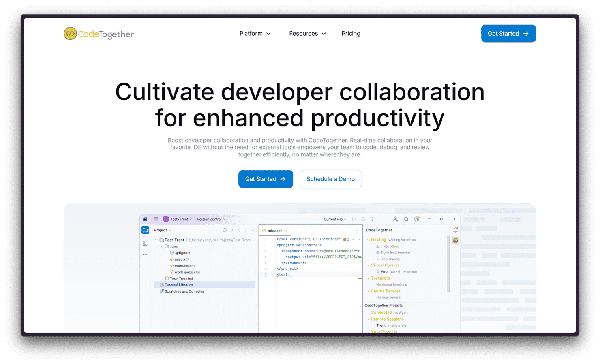Select Test-Trent.iml file in tree
600x364 pixels.
[x=179, y=279]
